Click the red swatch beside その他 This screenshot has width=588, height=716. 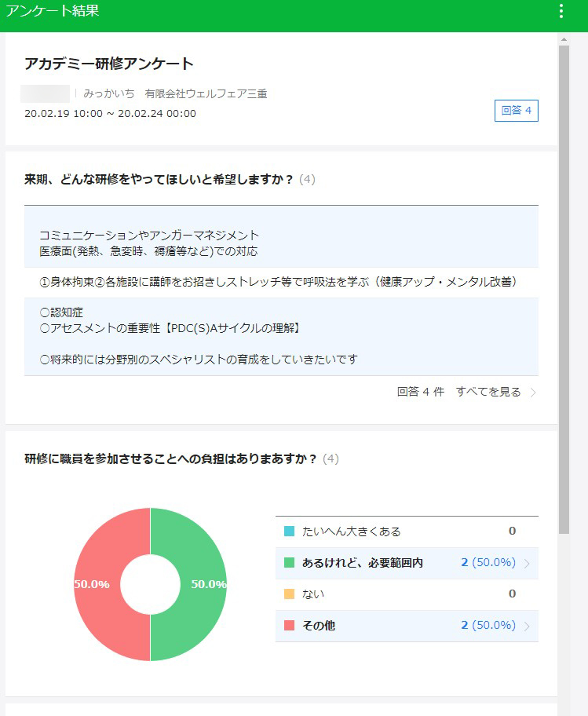point(289,626)
